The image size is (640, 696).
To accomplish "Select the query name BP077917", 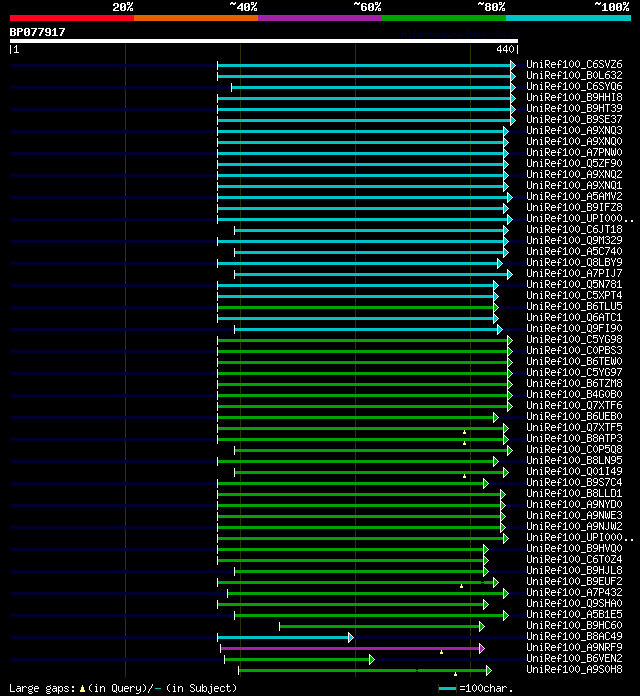I will pyautogui.click(x=37, y=32).
